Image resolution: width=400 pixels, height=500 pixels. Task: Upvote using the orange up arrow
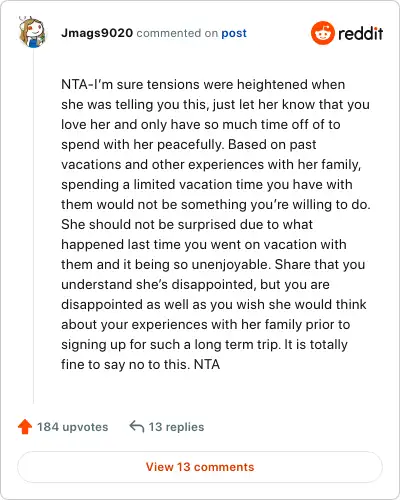[25, 427]
